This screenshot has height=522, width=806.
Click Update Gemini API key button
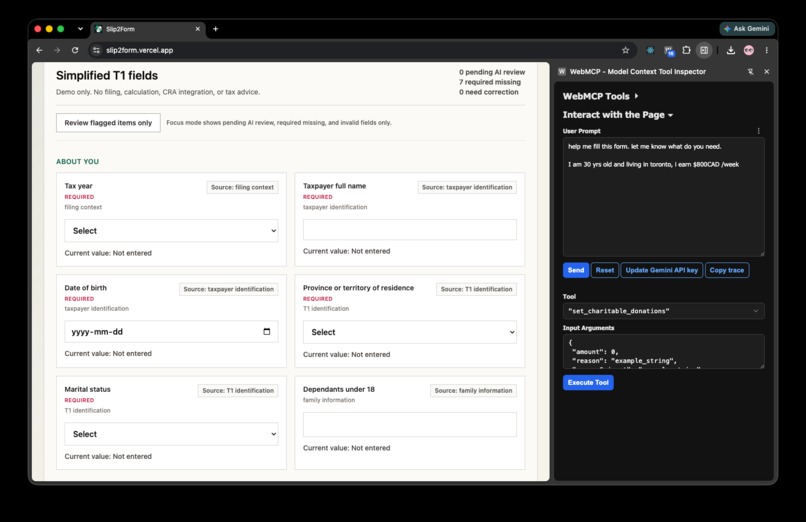(662, 270)
